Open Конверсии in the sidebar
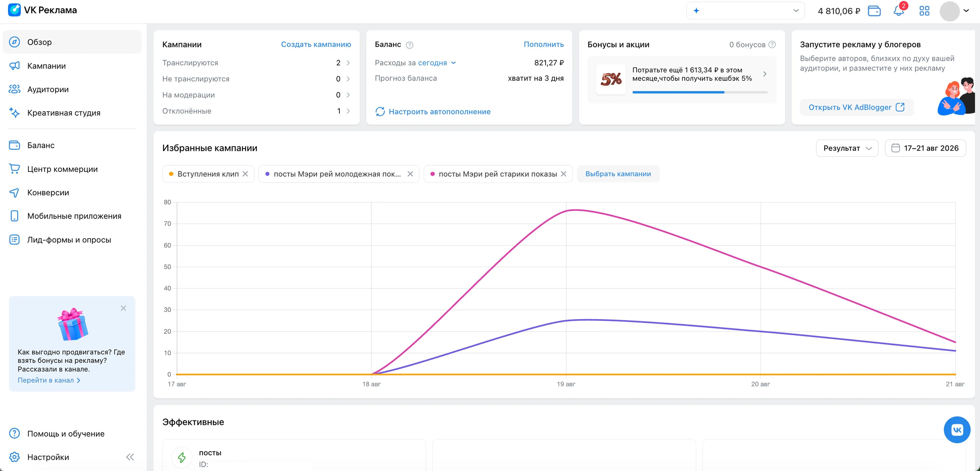980x471 pixels. point(72,193)
